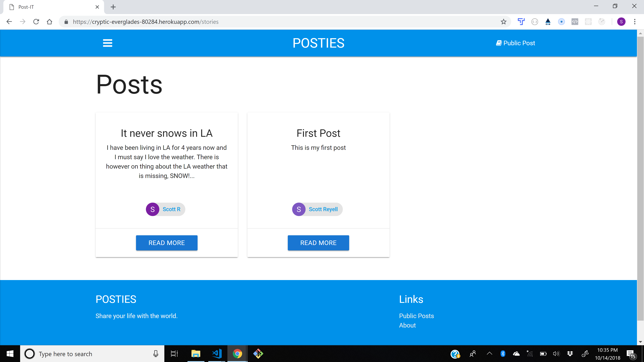The image size is (644, 362).
Task: Toggle Bluetooth from the system tray
Action: 503,353
